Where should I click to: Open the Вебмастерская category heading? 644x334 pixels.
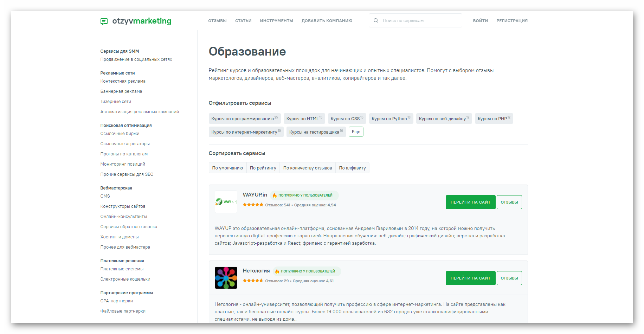pos(116,188)
